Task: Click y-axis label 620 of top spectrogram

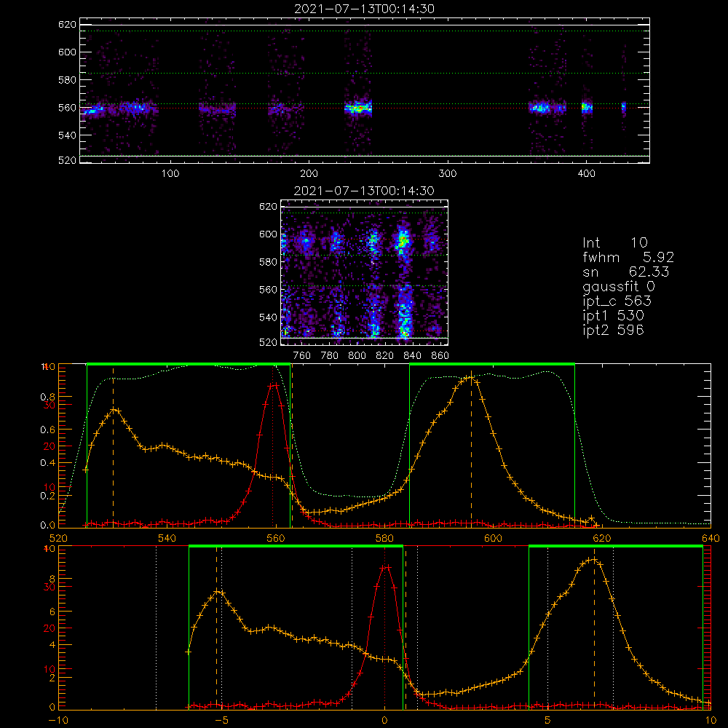Action: click(x=67, y=24)
